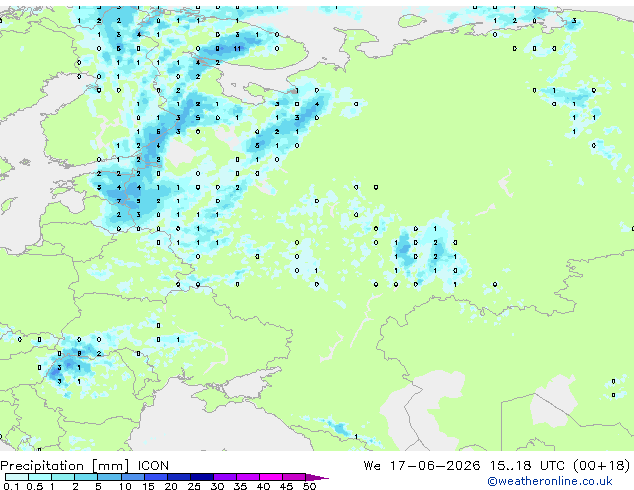Click the 10–15 mm legend swatch

[132, 477]
